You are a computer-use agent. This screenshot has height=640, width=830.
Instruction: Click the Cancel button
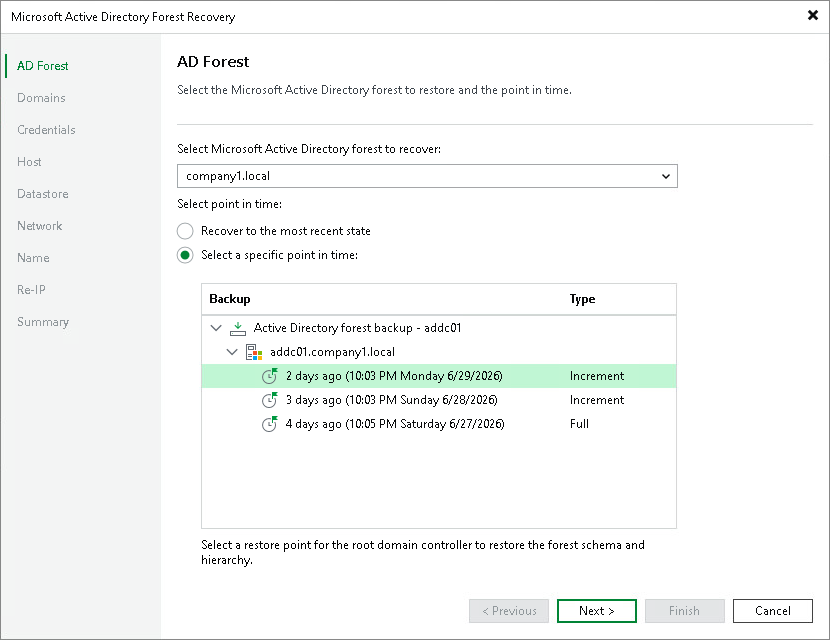point(773,611)
